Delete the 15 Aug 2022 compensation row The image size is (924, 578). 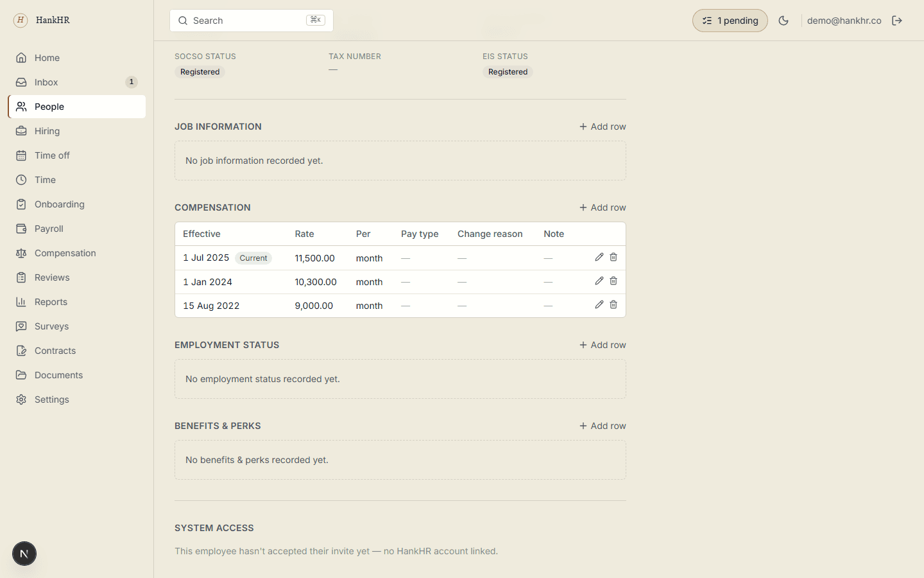pyautogui.click(x=613, y=304)
